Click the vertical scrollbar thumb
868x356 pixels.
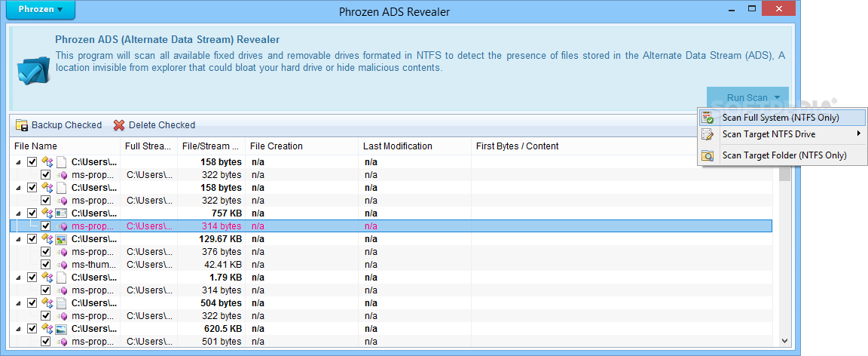point(784,173)
